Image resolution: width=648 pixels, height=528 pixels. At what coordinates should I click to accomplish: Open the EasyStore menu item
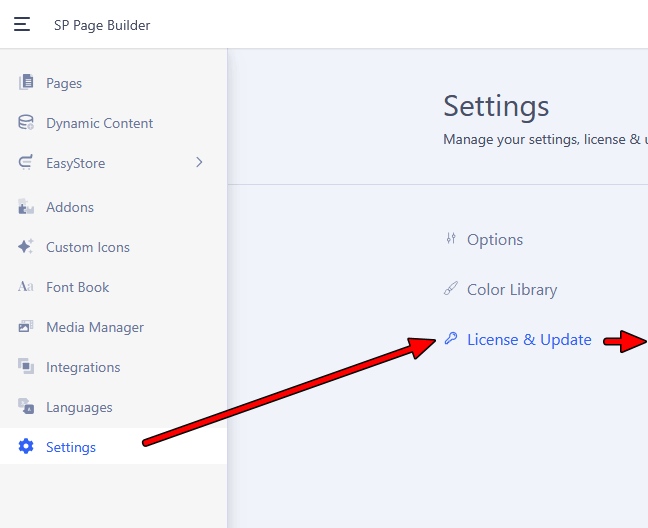[x=75, y=163]
